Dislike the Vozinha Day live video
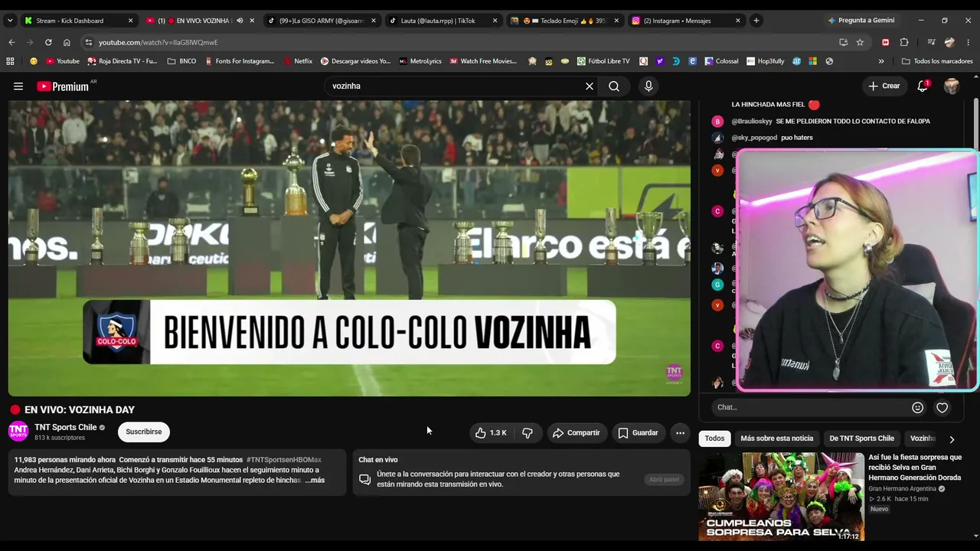980x551 pixels. tap(528, 433)
